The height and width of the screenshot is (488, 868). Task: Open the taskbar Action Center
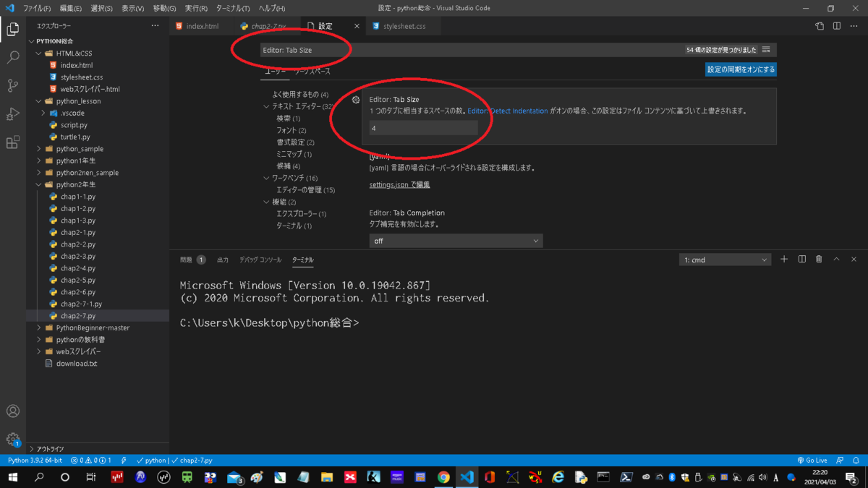pos(852,477)
